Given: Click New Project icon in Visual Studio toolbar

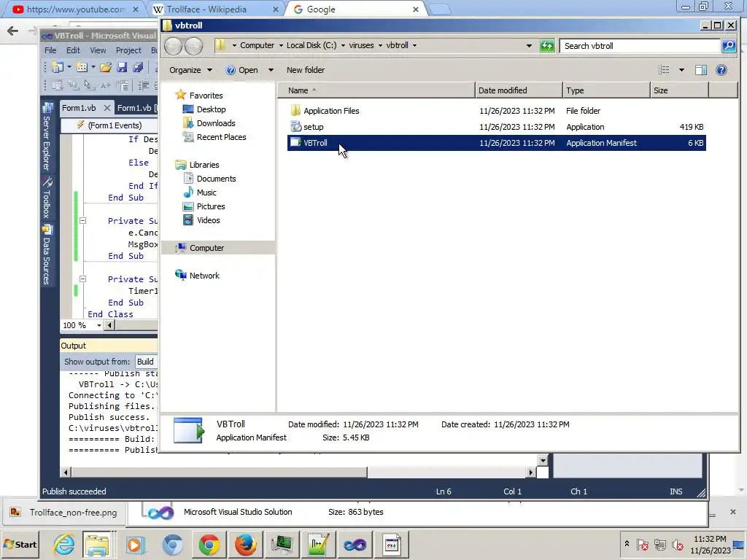Looking at the screenshot, I should [x=58, y=67].
